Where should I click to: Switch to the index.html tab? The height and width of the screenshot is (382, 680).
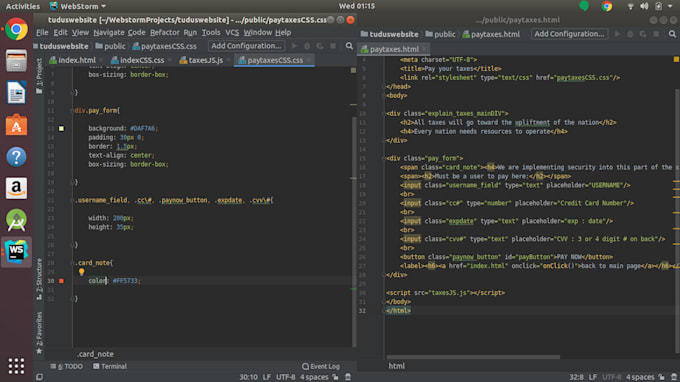[x=76, y=60]
